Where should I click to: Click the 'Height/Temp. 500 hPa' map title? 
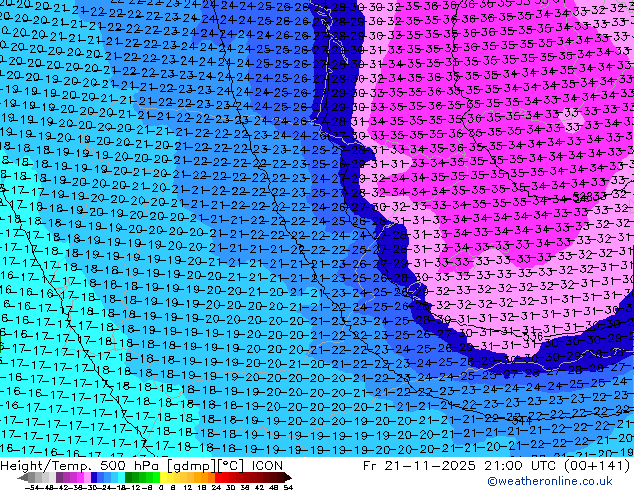[x=81, y=466]
